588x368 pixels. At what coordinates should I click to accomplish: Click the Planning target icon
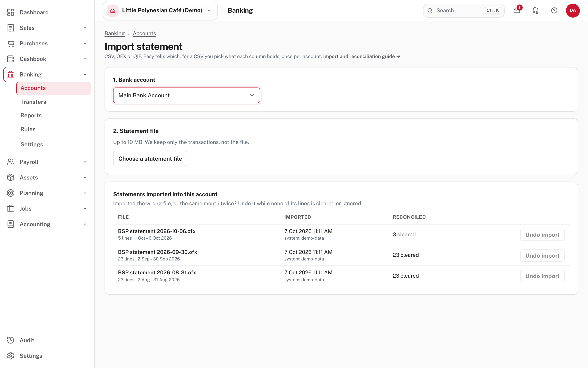10,193
